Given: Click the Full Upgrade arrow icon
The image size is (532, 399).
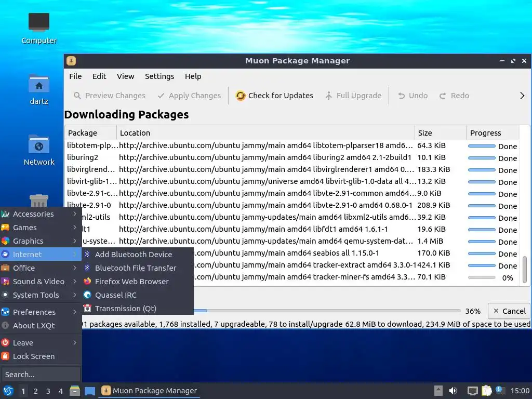Looking at the screenshot, I should [328, 96].
